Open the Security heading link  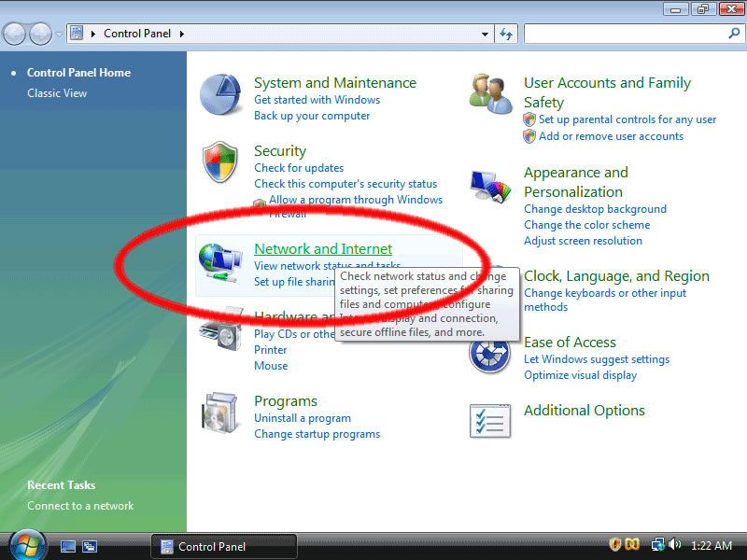[280, 151]
